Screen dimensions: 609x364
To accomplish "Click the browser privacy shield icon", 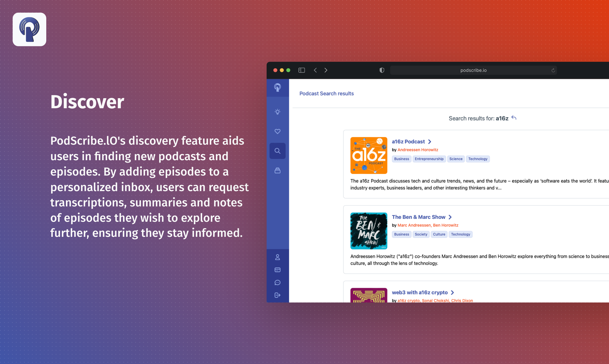I will pos(382,70).
